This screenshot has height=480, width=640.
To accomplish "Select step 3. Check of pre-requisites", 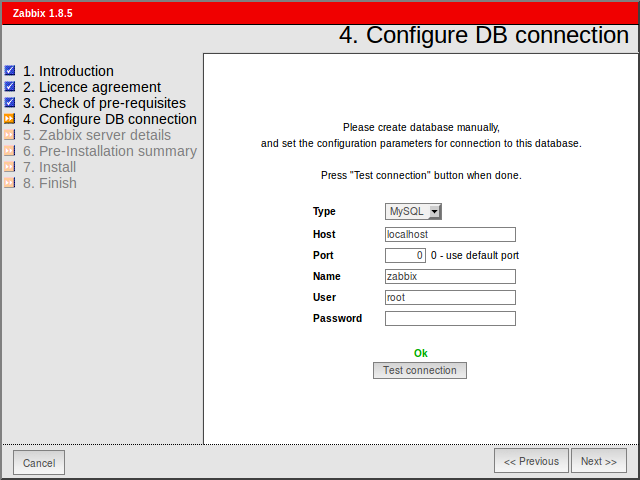I will point(104,103).
